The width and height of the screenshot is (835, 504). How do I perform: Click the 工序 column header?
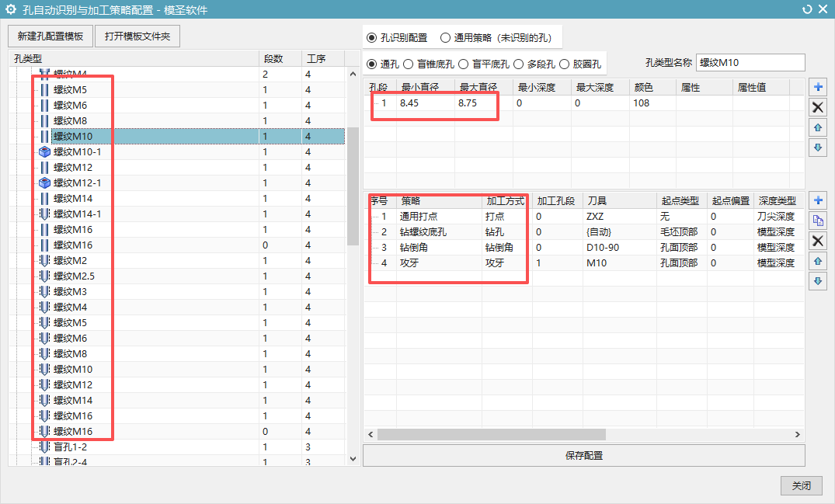click(x=323, y=58)
